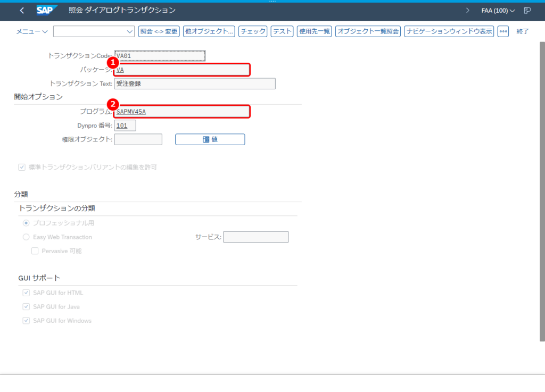Select the Easy Web Transaction radio button
The width and height of the screenshot is (545, 392).
point(26,237)
